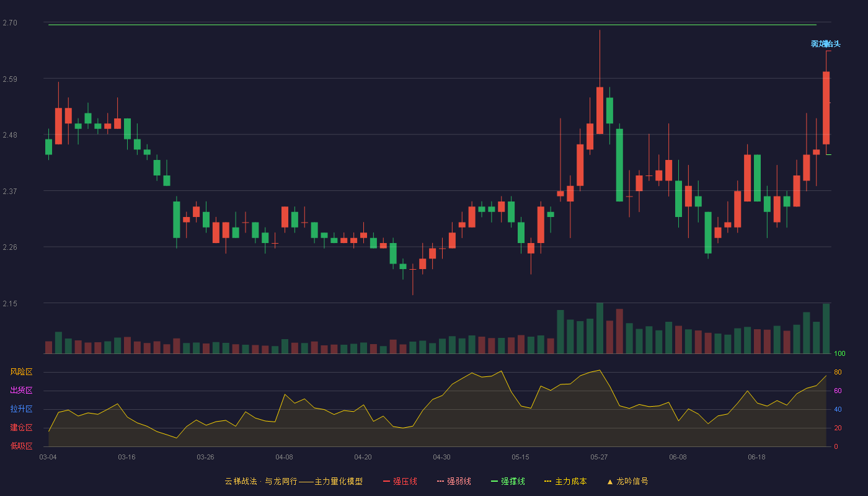Click the red 20 indicator axis value
Image resolution: width=868 pixels, height=496 pixels.
[838, 428]
